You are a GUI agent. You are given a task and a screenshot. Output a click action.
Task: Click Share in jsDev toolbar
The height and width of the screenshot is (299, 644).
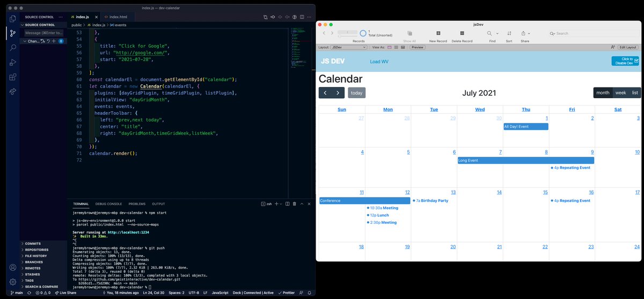click(524, 37)
